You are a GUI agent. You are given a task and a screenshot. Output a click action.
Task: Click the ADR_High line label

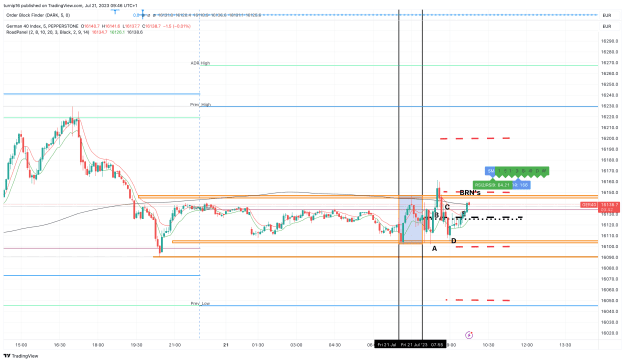[x=200, y=63]
